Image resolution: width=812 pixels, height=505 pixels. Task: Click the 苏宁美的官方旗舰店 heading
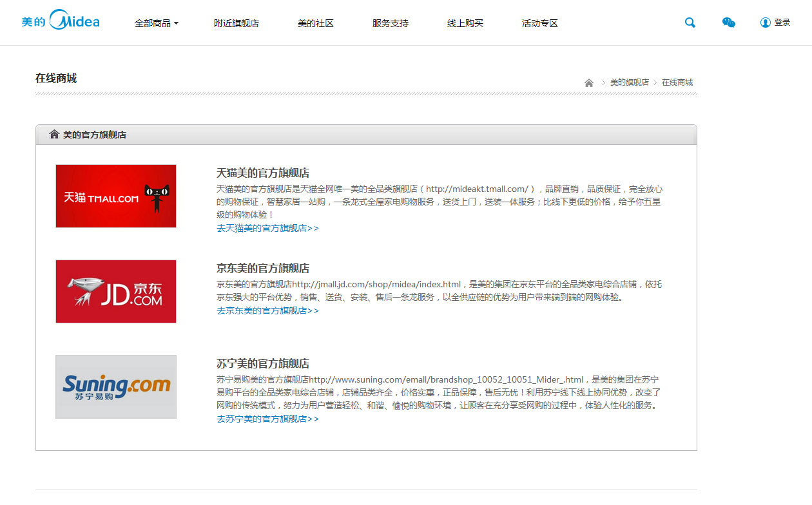pyautogui.click(x=263, y=363)
